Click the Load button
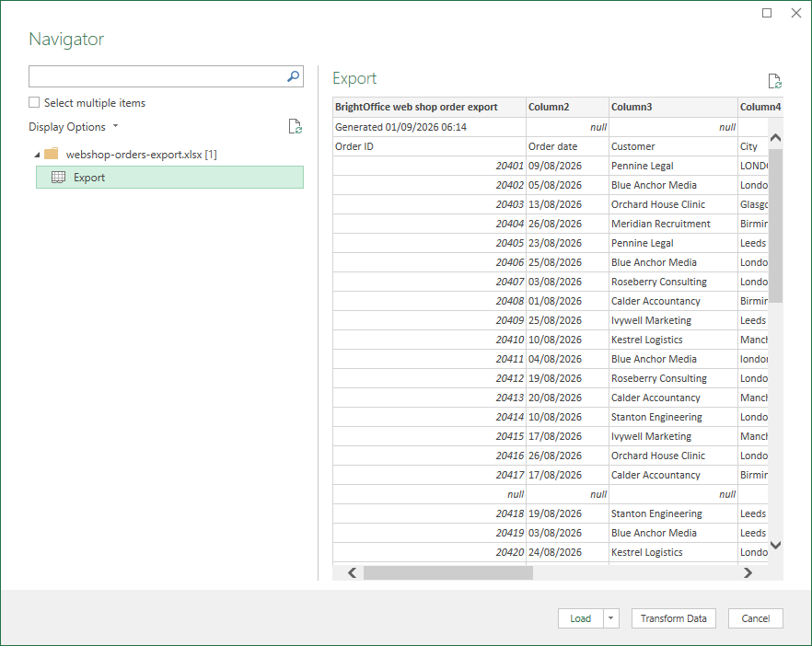The height and width of the screenshot is (646, 812). pos(581,618)
